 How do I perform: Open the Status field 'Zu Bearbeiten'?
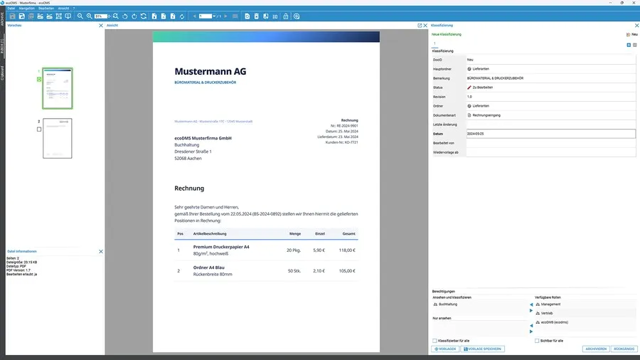(551, 87)
